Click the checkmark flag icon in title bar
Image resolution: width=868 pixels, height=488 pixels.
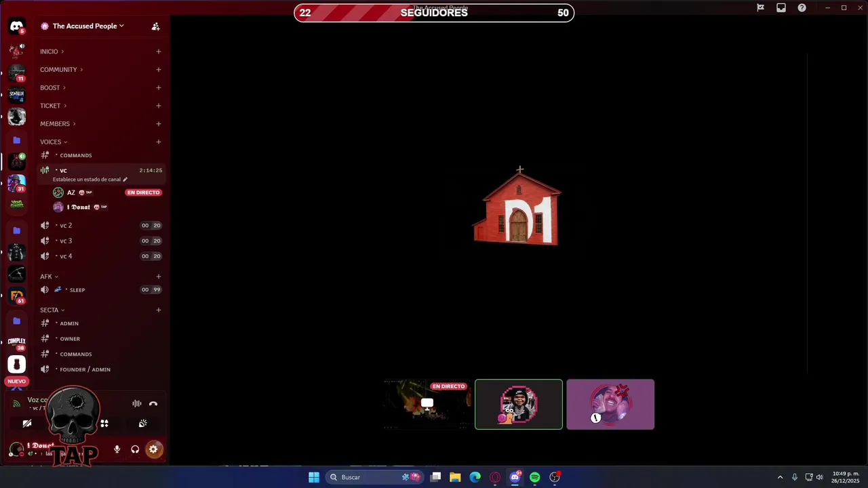760,7
